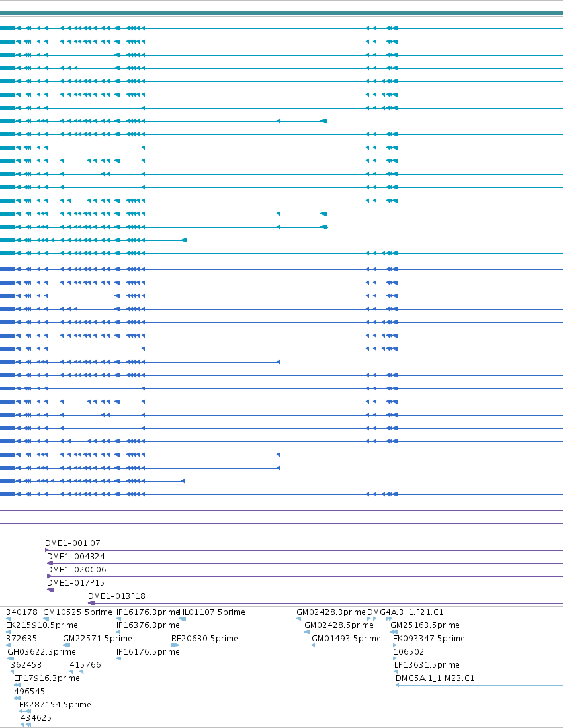Select the 415766 feature label
The width and height of the screenshot is (563, 728).
(x=85, y=665)
